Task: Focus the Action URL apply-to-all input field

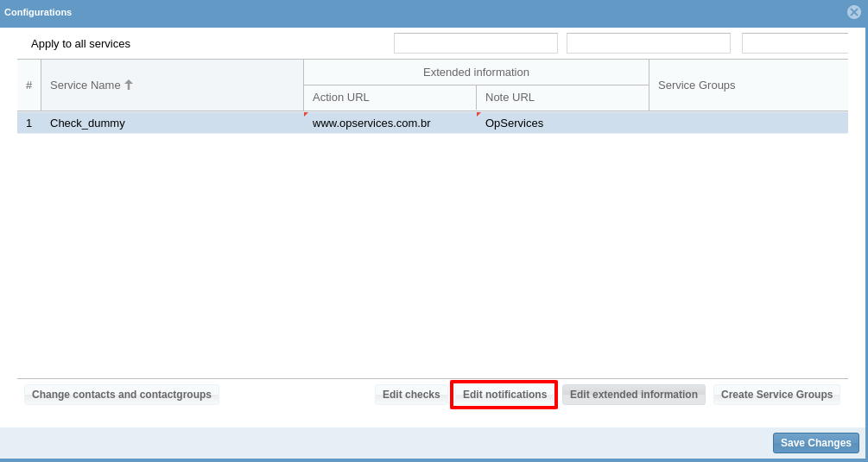Action: coord(475,43)
